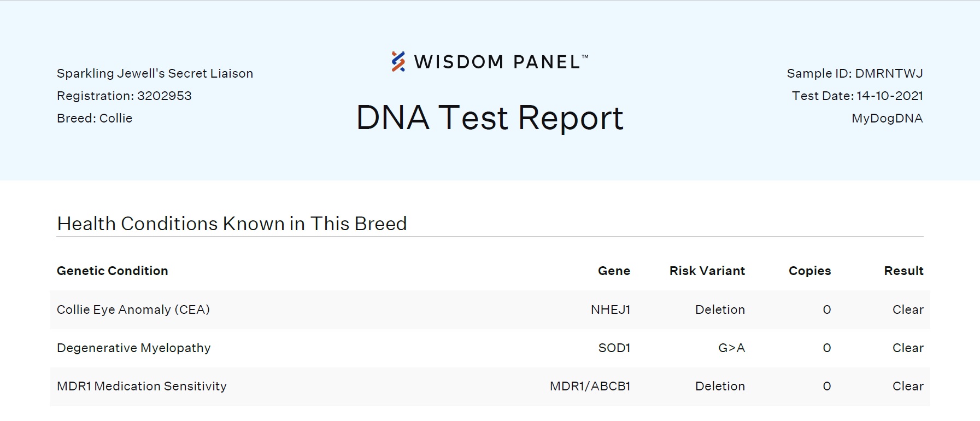The image size is (980, 421).
Task: Click the NHEJ1 gene cell
Action: 611,309
